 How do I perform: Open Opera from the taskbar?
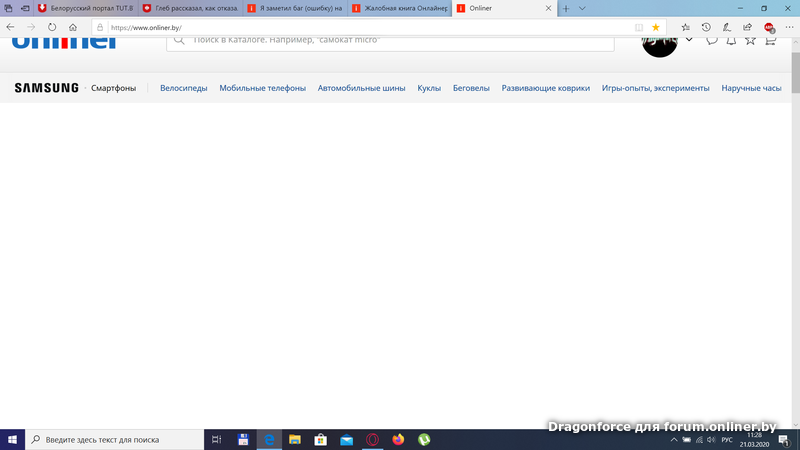(372, 439)
